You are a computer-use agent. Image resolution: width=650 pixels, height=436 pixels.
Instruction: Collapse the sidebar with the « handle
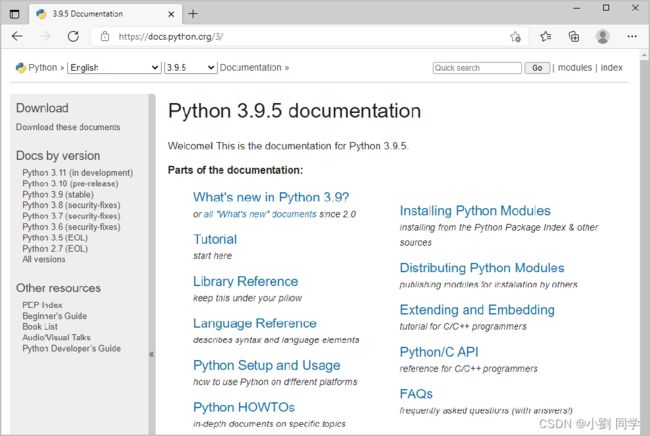click(152, 354)
